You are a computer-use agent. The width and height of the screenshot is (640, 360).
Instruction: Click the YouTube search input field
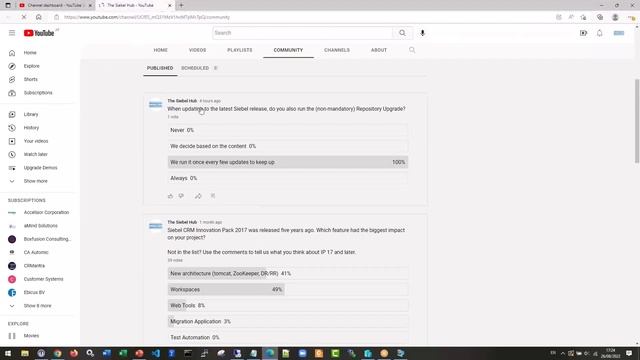point(302,33)
